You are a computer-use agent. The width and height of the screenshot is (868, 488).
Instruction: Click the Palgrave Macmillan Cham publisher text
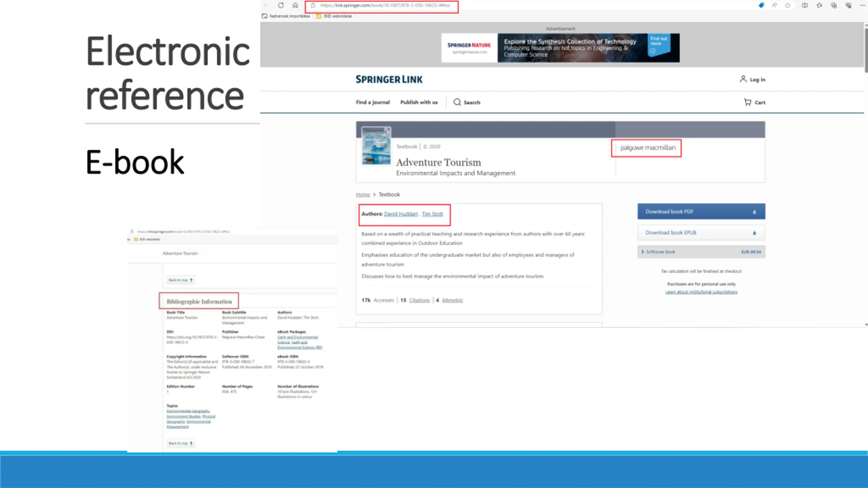[243, 337]
